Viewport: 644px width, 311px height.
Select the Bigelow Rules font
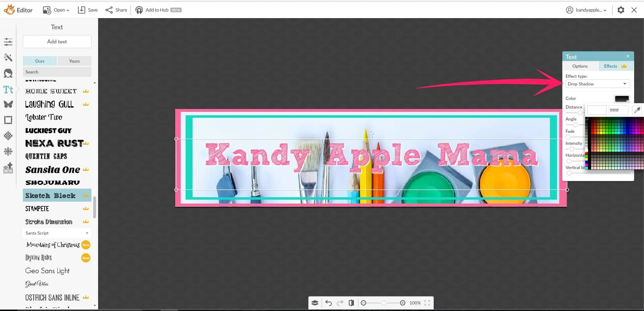(x=57, y=258)
